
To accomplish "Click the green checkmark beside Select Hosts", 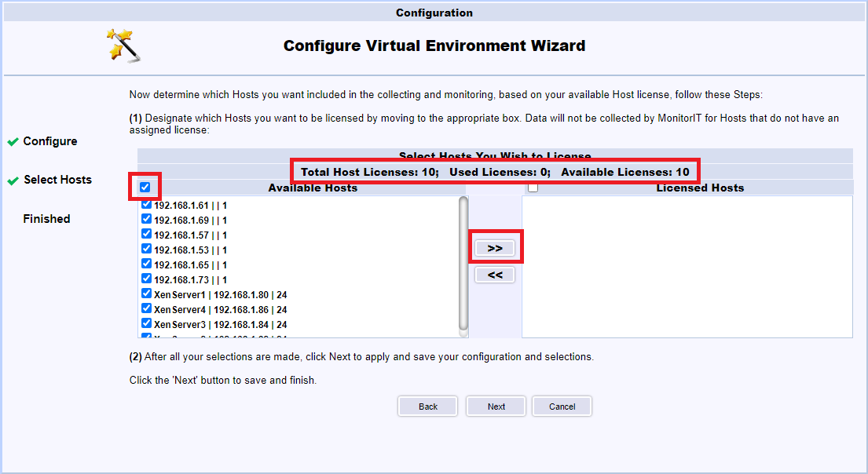I will click(13, 180).
